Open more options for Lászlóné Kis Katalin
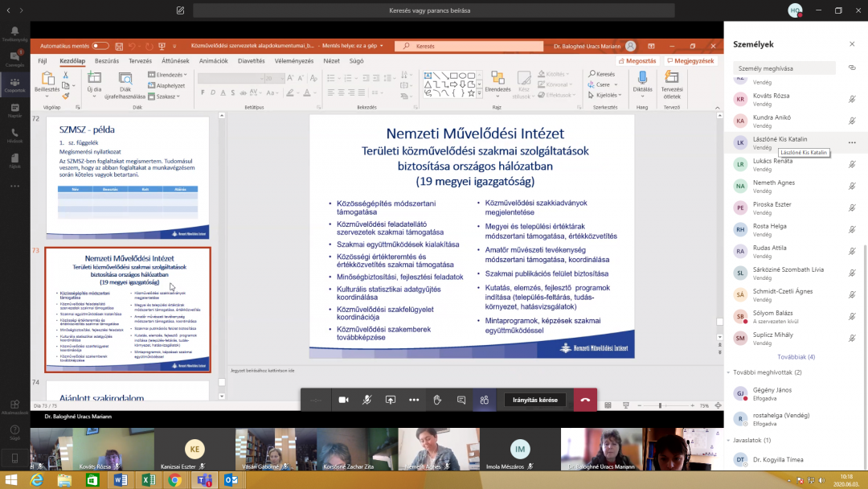Viewport: 868px width, 489px height. (x=852, y=143)
